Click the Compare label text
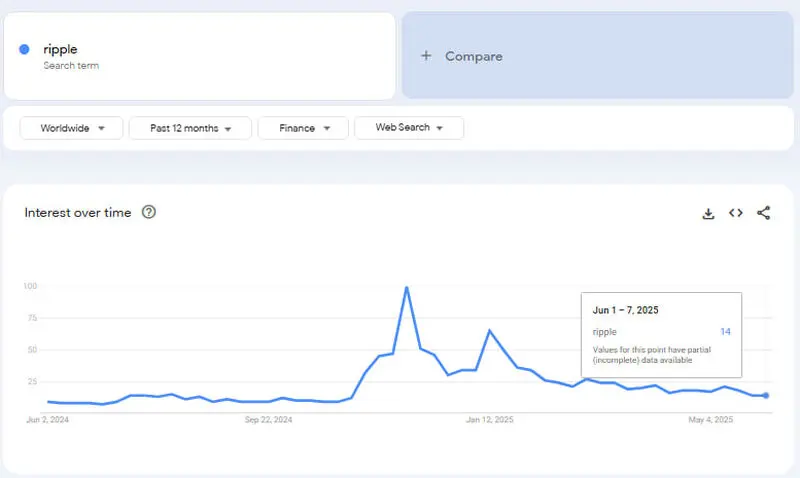The height and width of the screenshot is (478, 800). [x=473, y=56]
